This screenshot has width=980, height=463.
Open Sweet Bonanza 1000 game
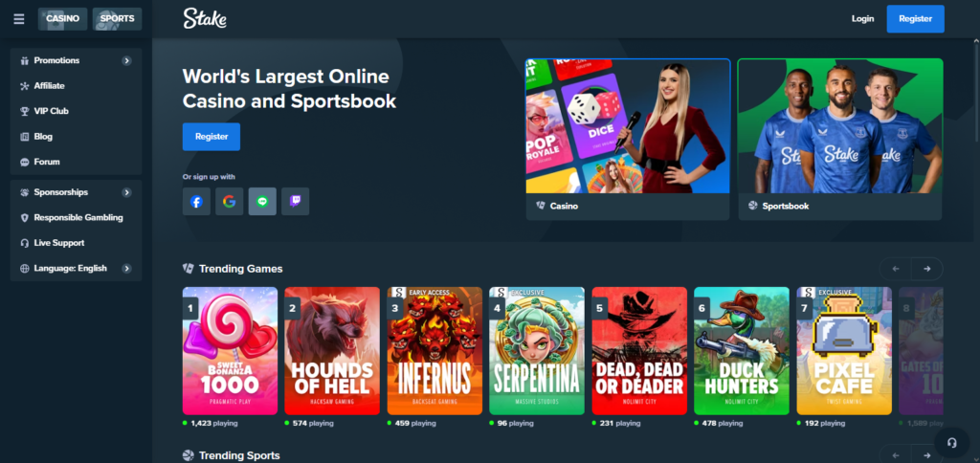click(x=230, y=351)
